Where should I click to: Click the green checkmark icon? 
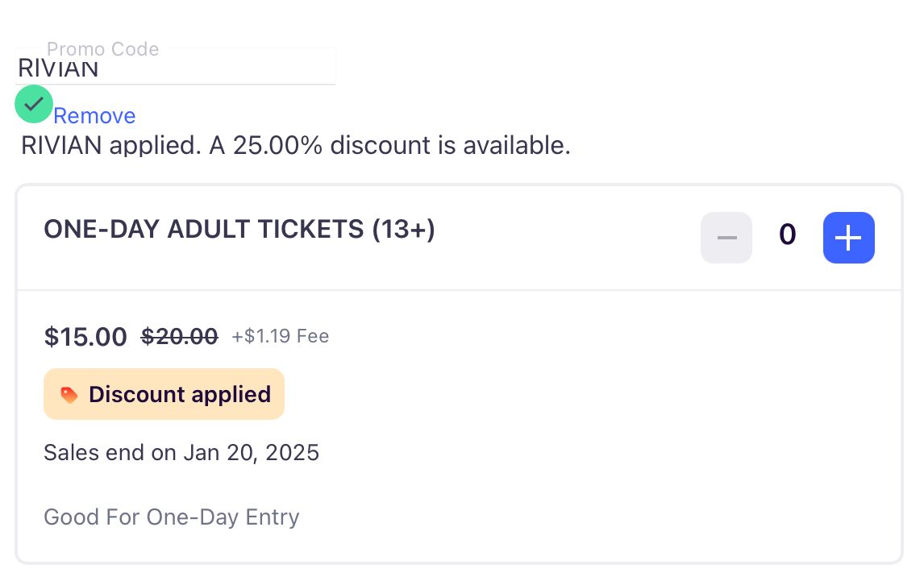pos(34,104)
